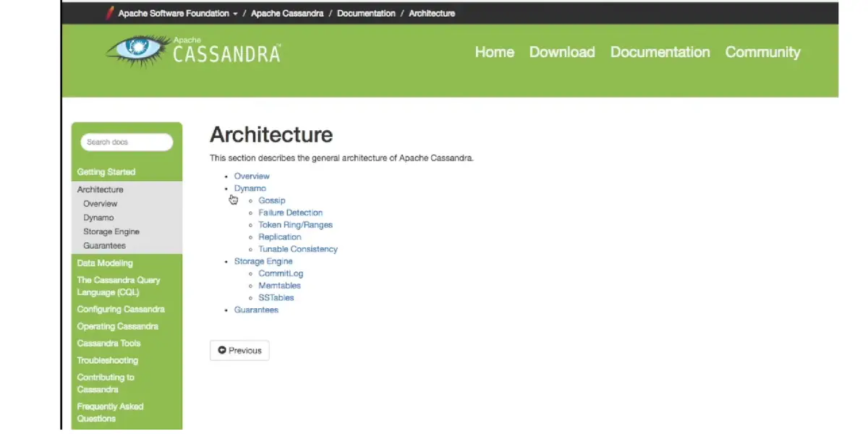Open the Tunable Consistency link
Viewport: 868px width, 434px height.
[298, 249]
